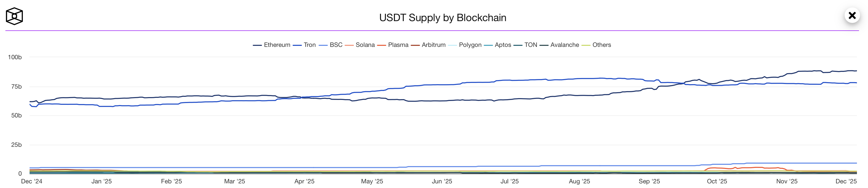Click the 50b y-axis label
This screenshot has height=188, width=868.
pos(16,115)
